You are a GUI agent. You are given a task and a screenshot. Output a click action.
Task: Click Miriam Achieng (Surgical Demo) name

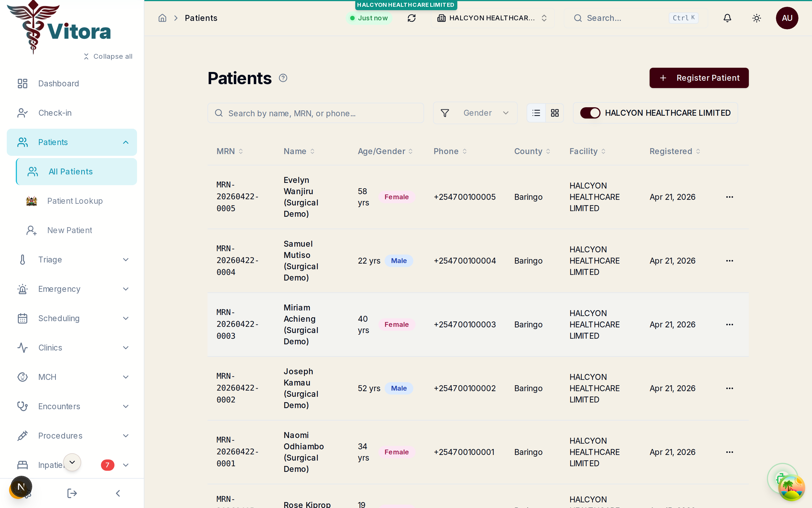coord(301,325)
